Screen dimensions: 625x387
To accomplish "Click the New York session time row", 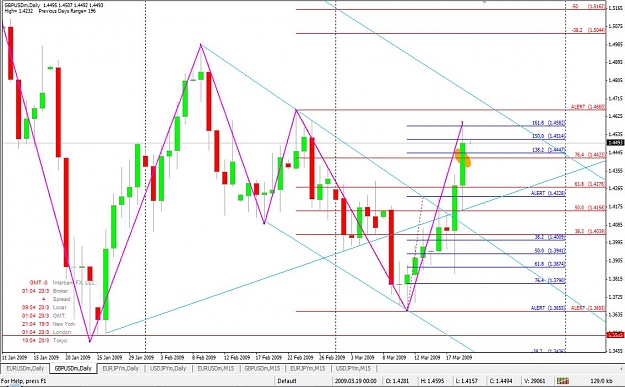I will coord(49,324).
